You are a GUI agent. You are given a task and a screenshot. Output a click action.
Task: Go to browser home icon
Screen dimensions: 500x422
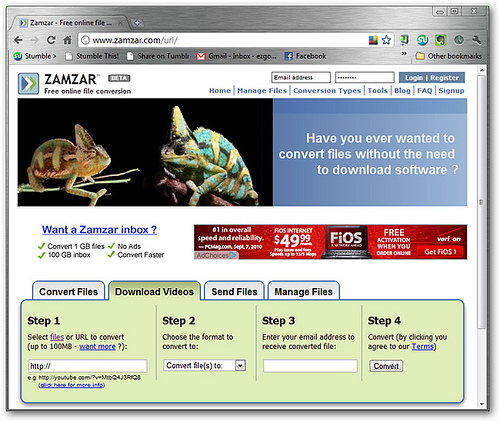68,40
